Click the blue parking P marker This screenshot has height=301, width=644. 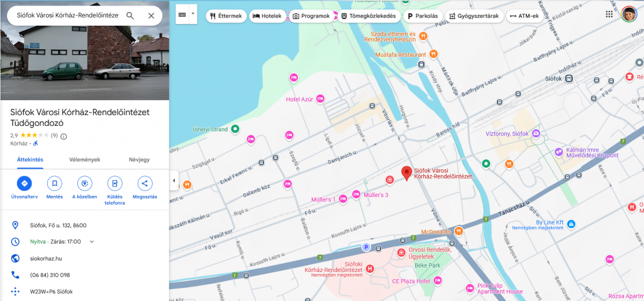365,247
